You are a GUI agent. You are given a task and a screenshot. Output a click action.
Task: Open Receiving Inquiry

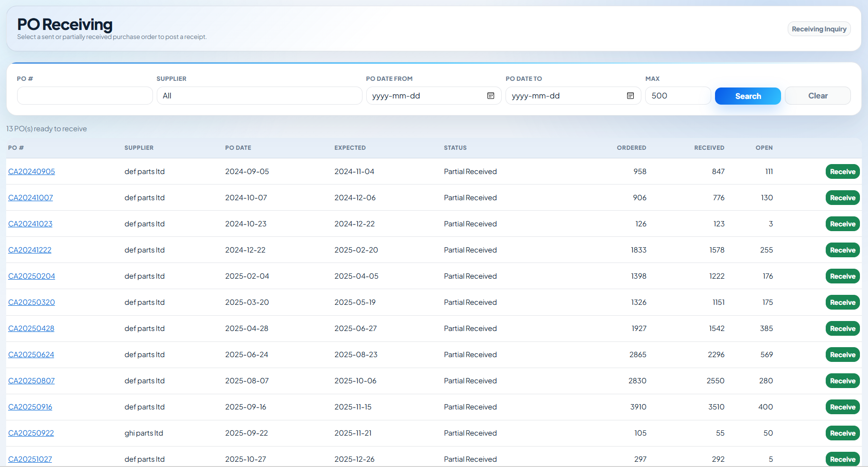coord(819,29)
